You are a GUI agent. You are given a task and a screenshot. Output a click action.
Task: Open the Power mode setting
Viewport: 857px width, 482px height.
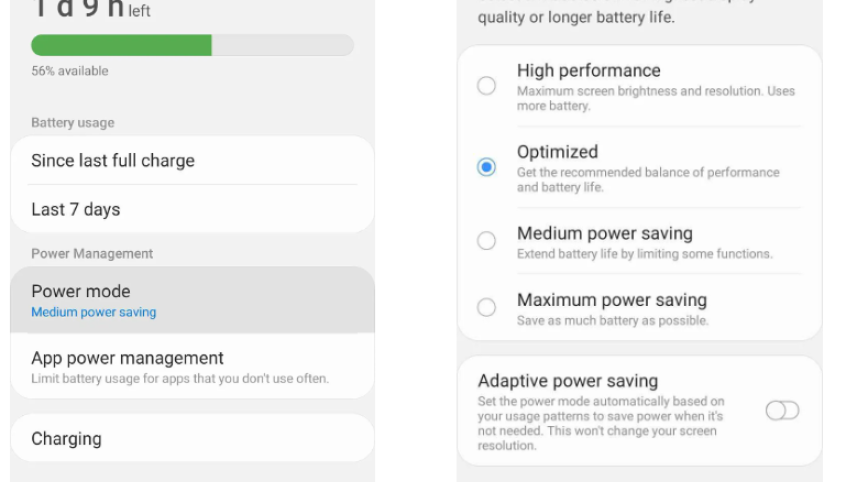[190, 300]
